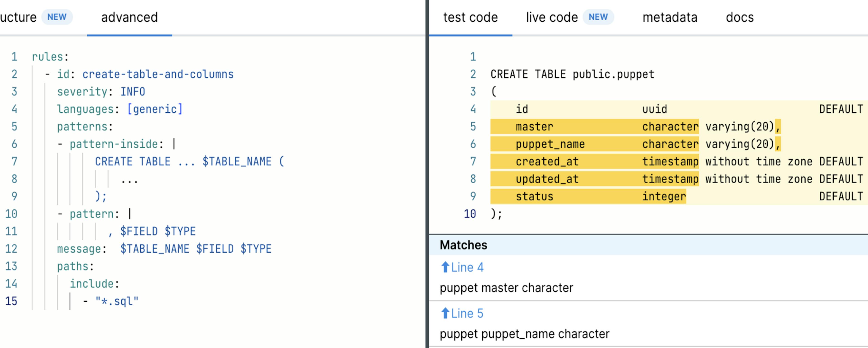
Task: Click 'CREATE TABLE public.puppet' in test code
Action: point(572,74)
